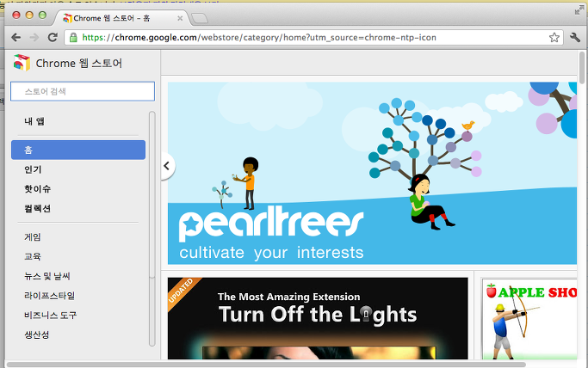Minimize the window with the yellow button

[29, 15]
